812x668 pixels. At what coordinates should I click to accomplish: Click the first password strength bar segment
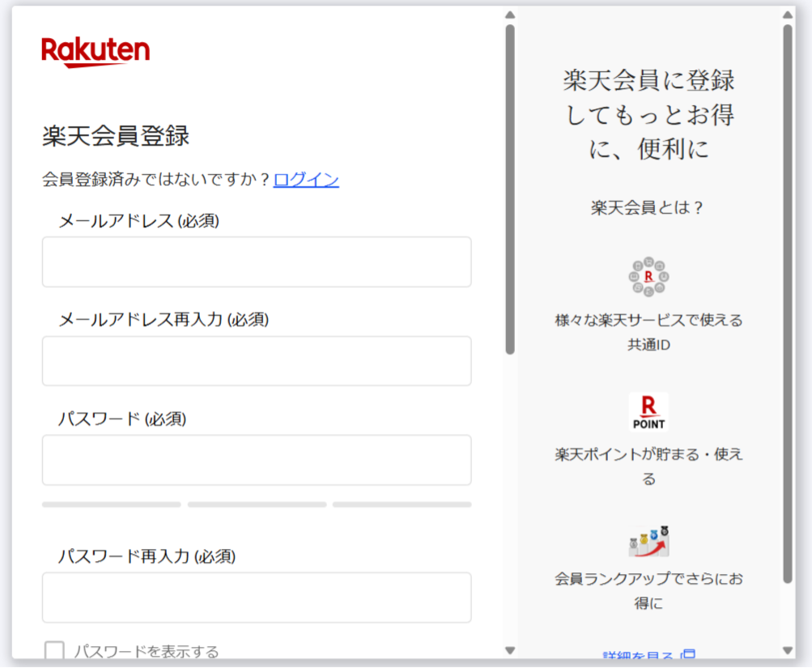click(x=112, y=504)
